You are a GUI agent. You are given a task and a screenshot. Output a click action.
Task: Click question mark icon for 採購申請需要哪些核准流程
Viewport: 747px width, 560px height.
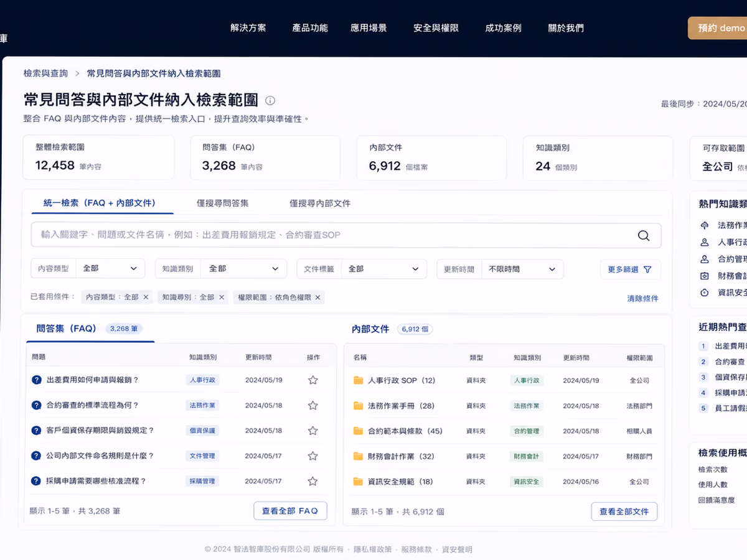pyautogui.click(x=36, y=481)
